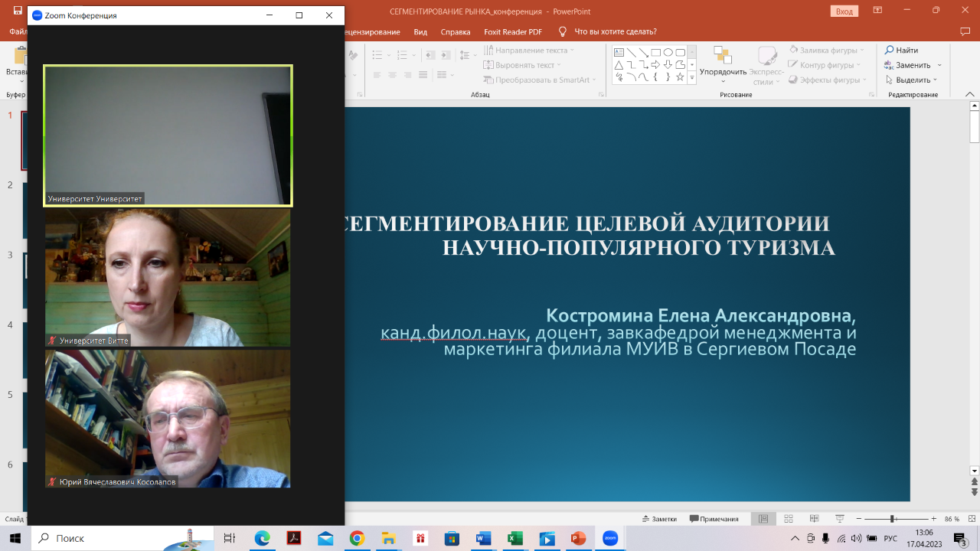Click the numbered list icon
The height and width of the screenshot is (551, 980).
point(403,55)
